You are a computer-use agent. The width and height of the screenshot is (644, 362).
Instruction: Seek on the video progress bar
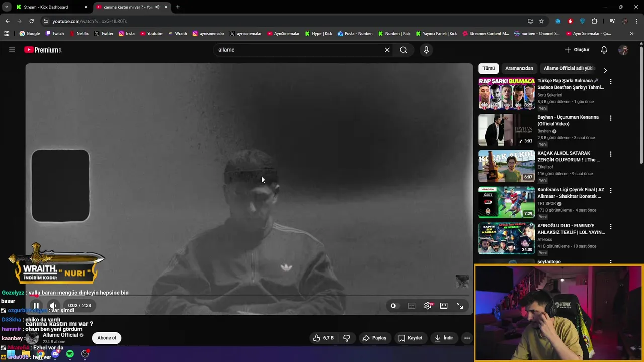(249, 295)
